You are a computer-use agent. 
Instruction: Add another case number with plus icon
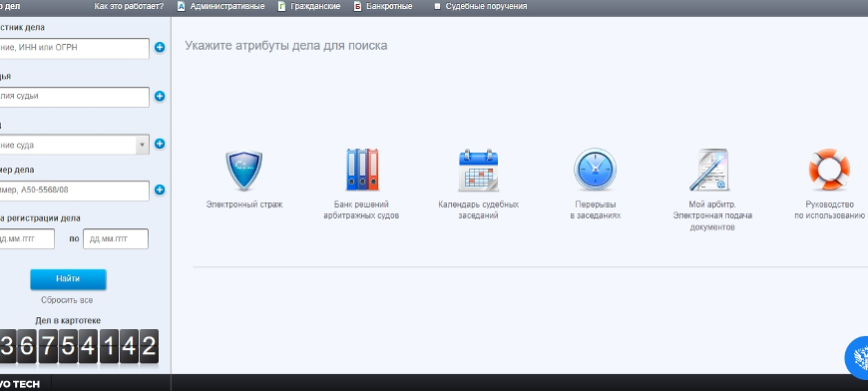(160, 190)
